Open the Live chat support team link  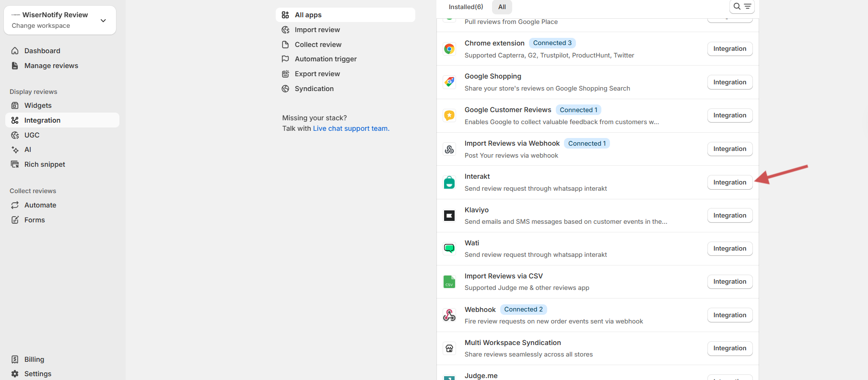click(351, 128)
